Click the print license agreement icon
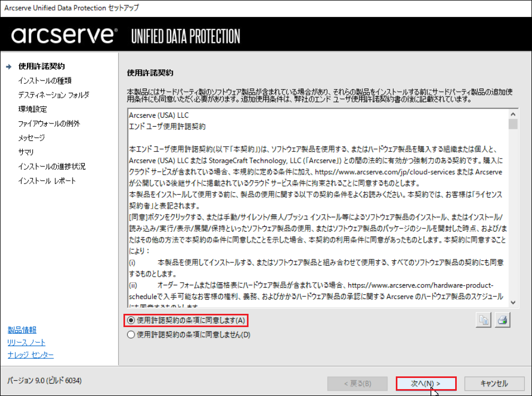 click(502, 320)
